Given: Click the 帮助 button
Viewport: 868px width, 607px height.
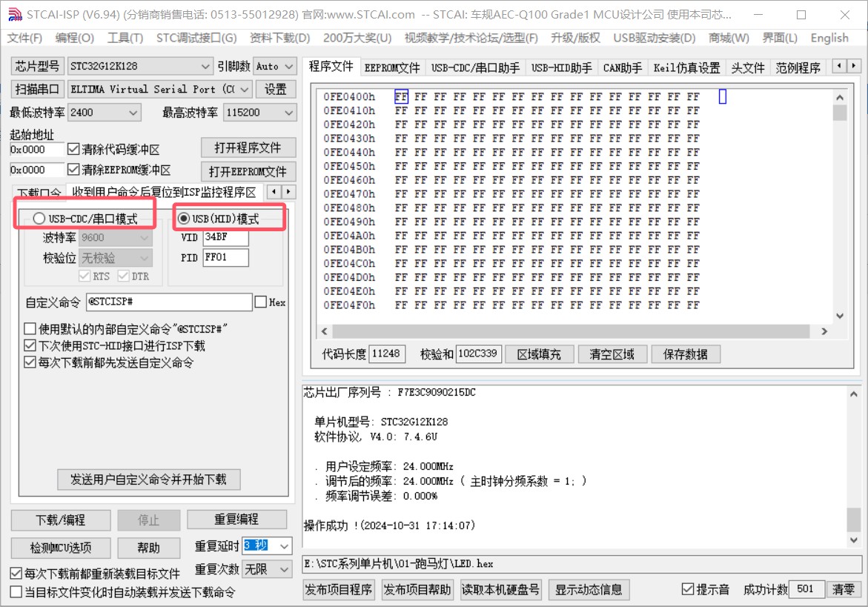Looking at the screenshot, I should point(148,548).
